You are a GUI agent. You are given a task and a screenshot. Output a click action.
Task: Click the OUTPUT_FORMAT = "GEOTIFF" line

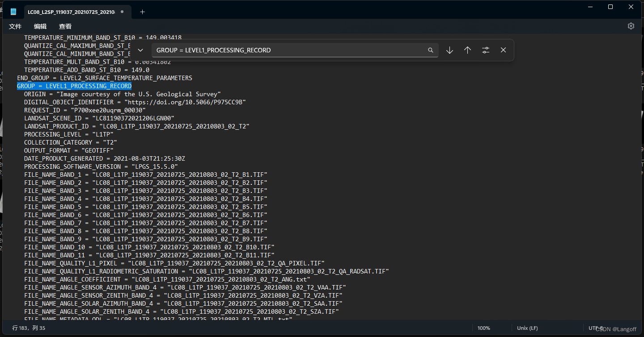pyautogui.click(x=69, y=150)
